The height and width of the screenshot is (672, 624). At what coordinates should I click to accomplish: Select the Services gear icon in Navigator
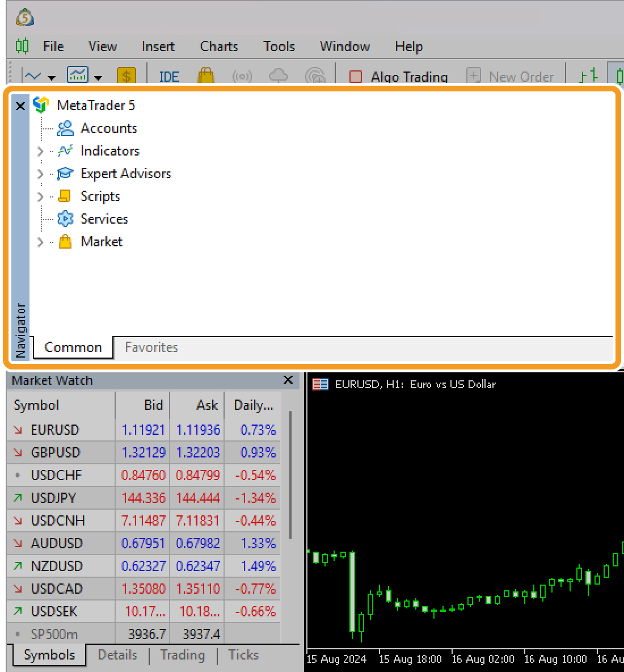pos(65,219)
